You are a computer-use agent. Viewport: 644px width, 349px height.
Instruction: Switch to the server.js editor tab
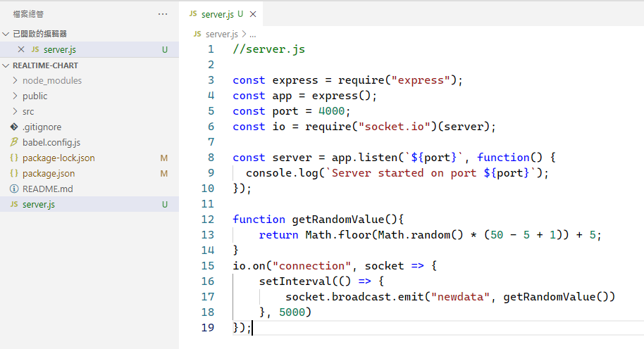click(217, 14)
